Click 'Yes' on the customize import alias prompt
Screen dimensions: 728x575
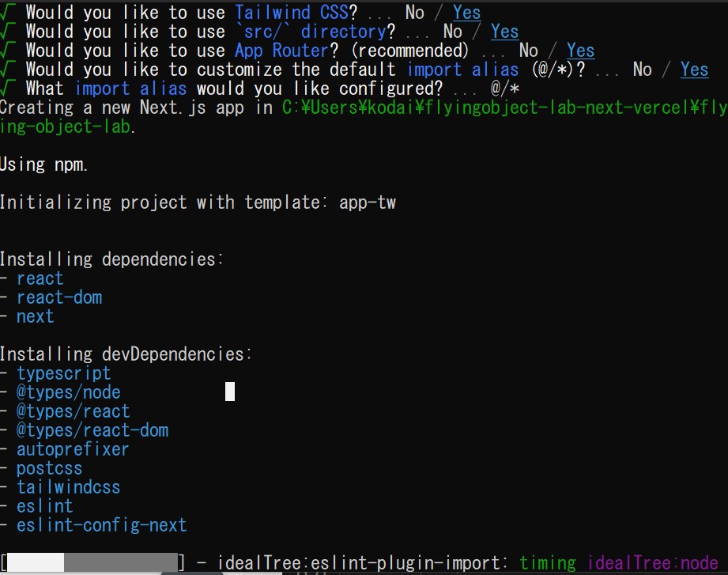tap(695, 70)
